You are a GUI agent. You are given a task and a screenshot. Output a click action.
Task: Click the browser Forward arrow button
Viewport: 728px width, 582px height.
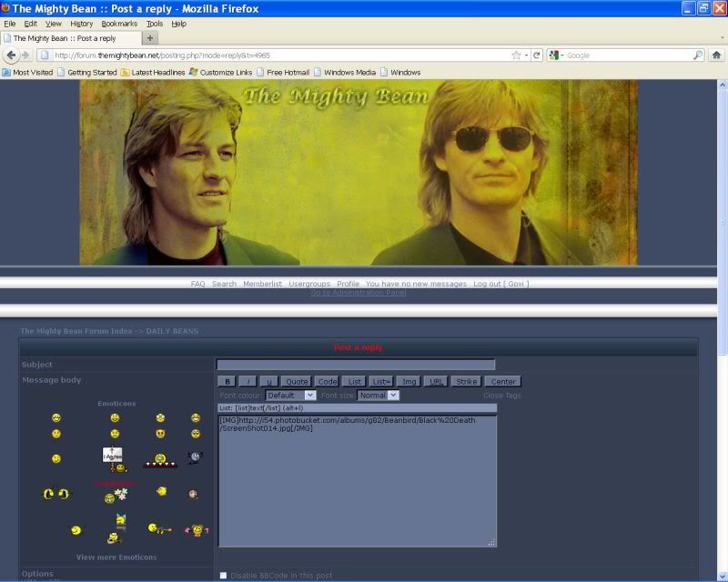tap(25, 55)
